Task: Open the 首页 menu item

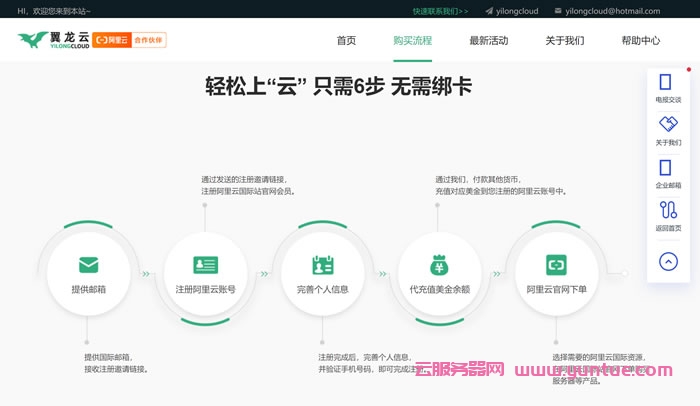Action: 346,41
